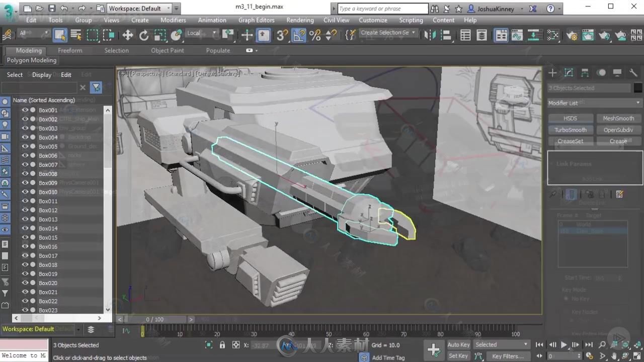This screenshot has width=644, height=362.
Task: Open the Modify command panel tab
Action: 569,73
